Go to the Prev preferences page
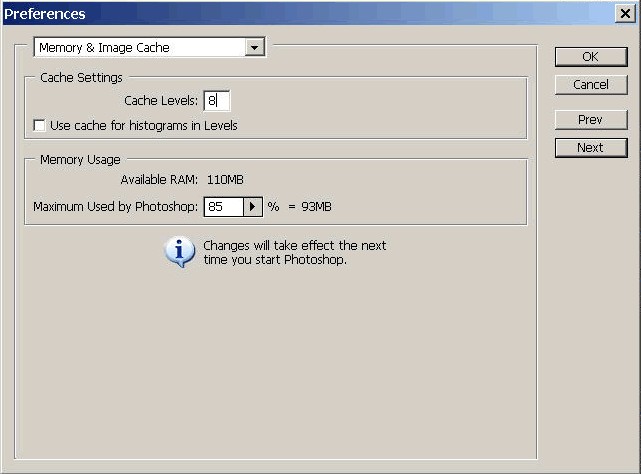 coord(591,120)
